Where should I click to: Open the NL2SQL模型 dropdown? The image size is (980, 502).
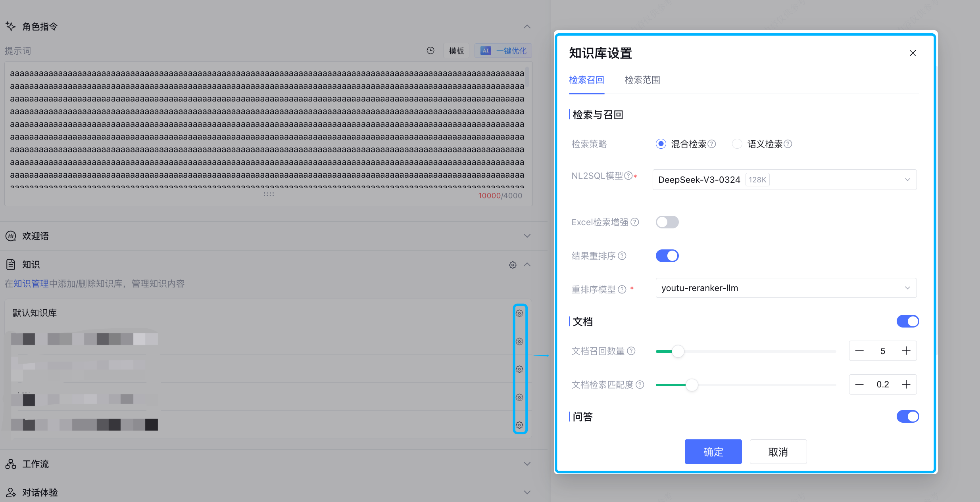784,180
